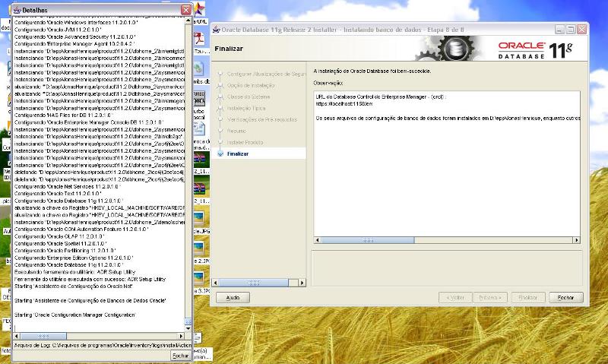This screenshot has height=364, width=608.
Task: Click the Finalizar step bullet icon
Action: pyautogui.click(x=220, y=154)
